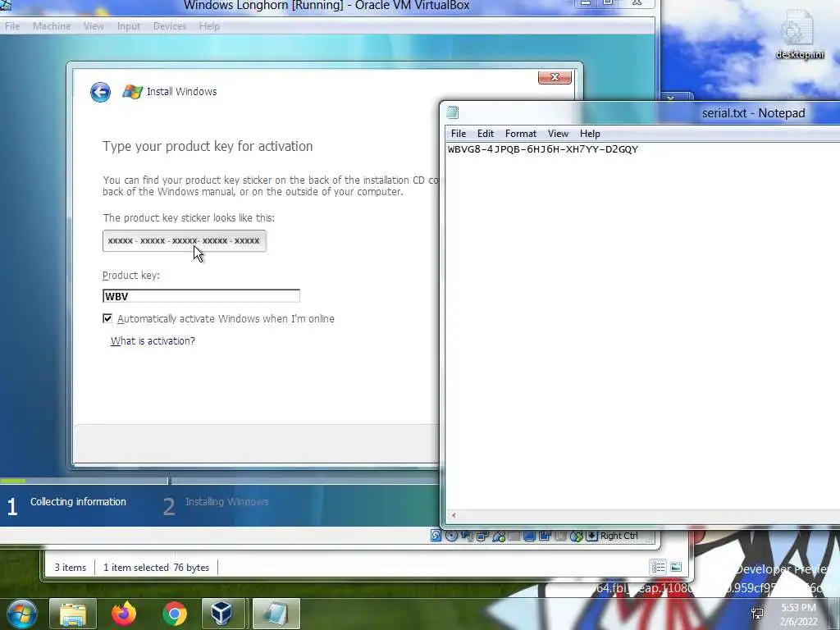Image resolution: width=840 pixels, height=630 pixels.
Task: Open Notepad Edit menu
Action: point(486,134)
